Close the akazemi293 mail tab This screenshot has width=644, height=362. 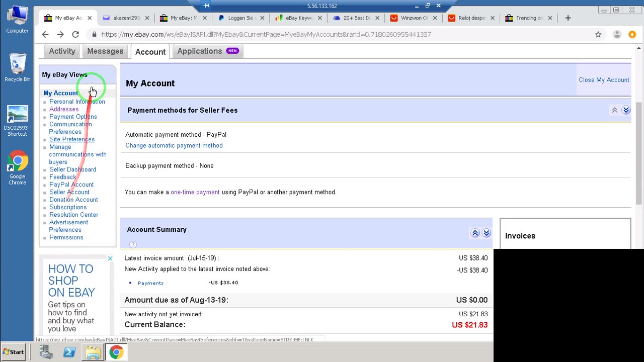point(147,18)
